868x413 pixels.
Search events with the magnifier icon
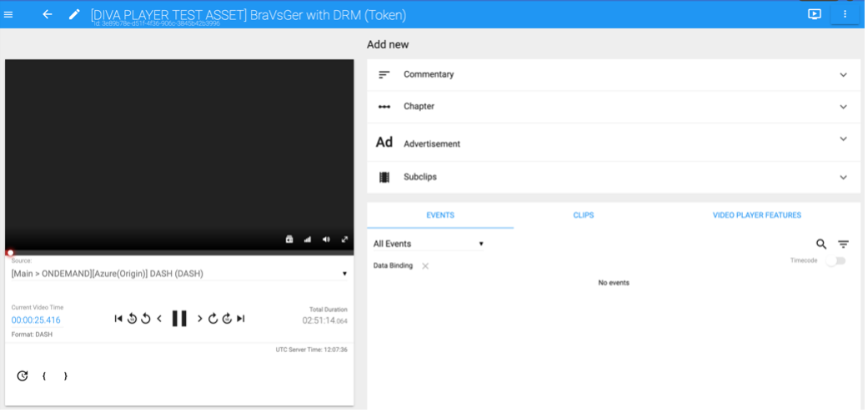click(x=821, y=244)
